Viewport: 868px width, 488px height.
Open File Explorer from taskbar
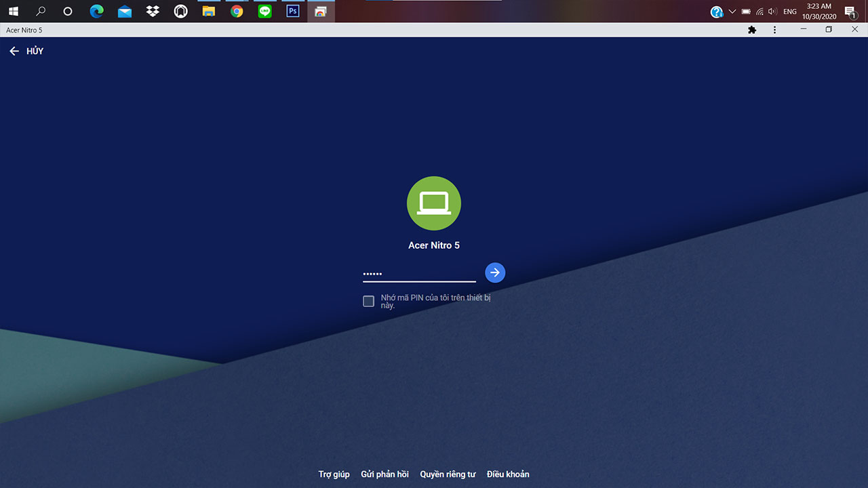coord(209,12)
